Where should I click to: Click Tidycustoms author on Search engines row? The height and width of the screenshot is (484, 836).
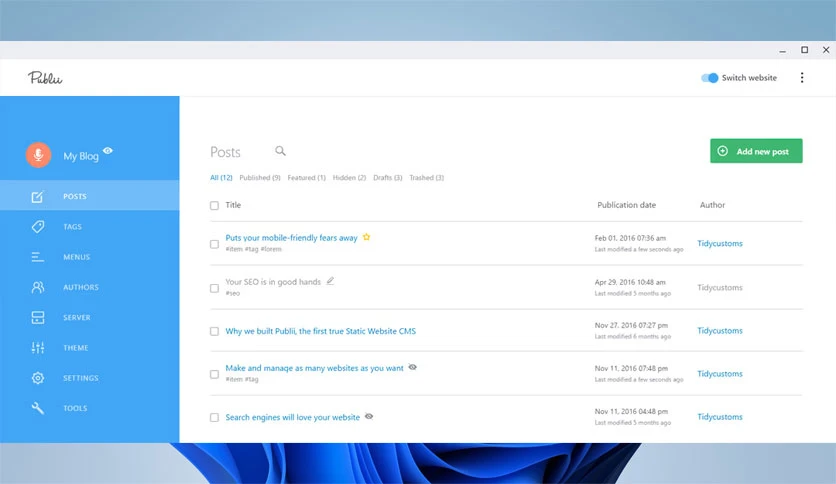point(720,417)
